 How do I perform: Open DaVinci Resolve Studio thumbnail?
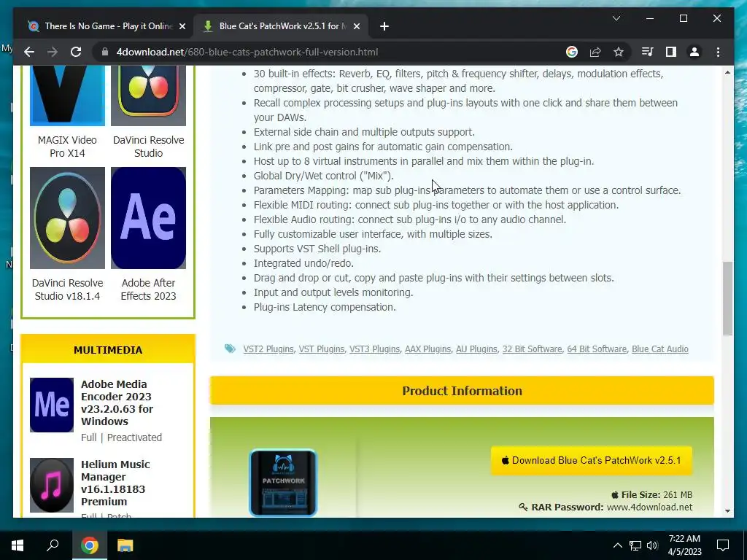148,96
